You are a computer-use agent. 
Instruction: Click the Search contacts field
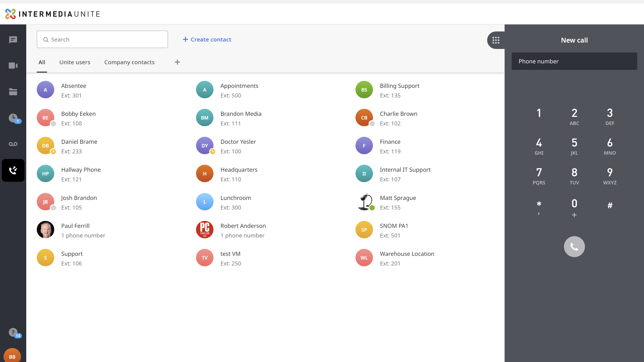[x=102, y=40]
